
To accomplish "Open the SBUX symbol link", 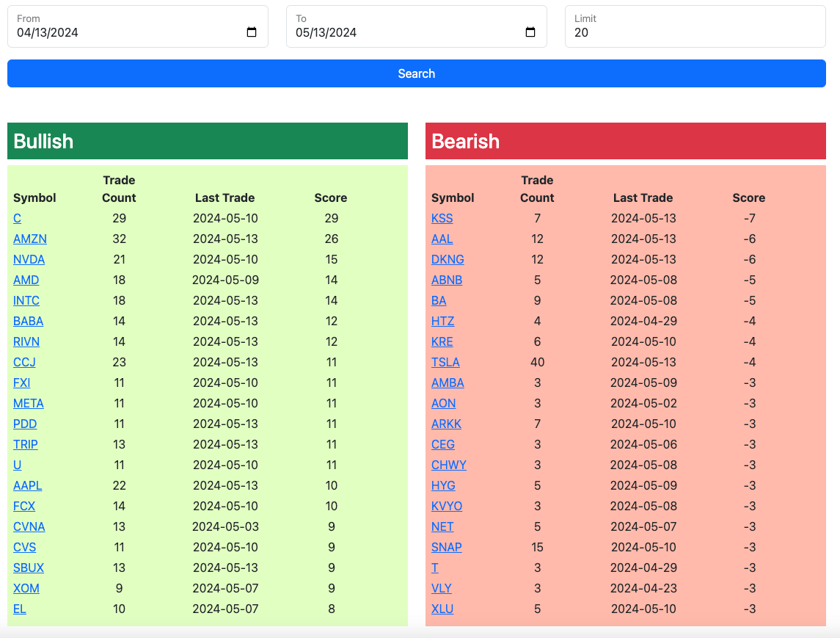I will pos(29,568).
